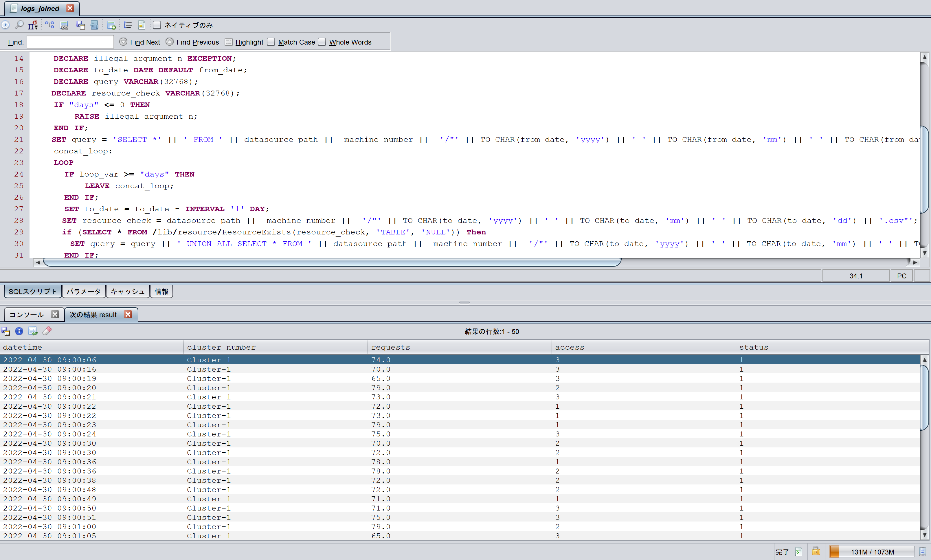Close the 次の結果 result tab
This screenshot has height=560, width=931.
pyautogui.click(x=128, y=314)
